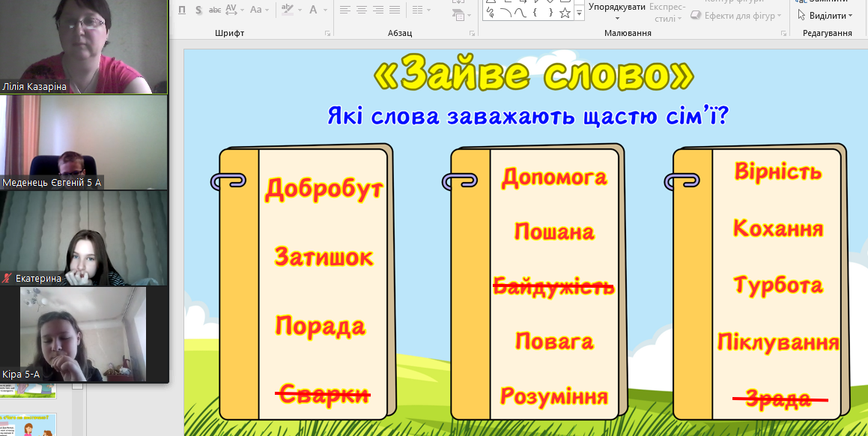Screen dimensions: 868x436
Task: Open the Шрифт dialog launcher
Action: [x=328, y=33]
